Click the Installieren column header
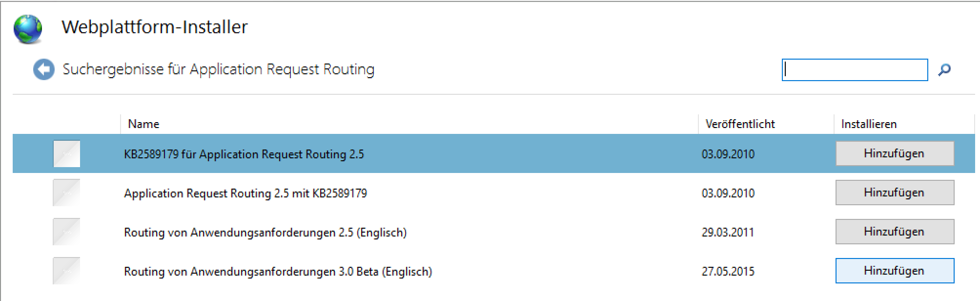The width and height of the screenshot is (980, 301). click(869, 124)
